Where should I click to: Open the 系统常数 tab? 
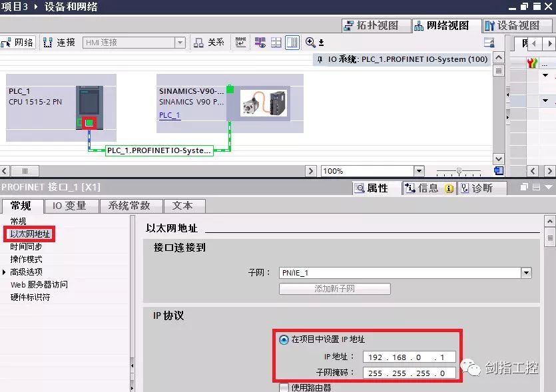(131, 206)
